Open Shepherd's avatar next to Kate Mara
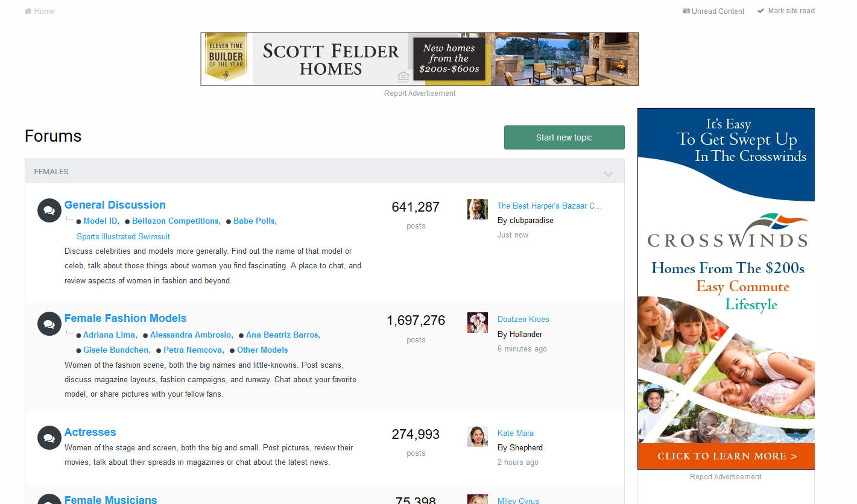The height and width of the screenshot is (504, 857). click(x=477, y=436)
